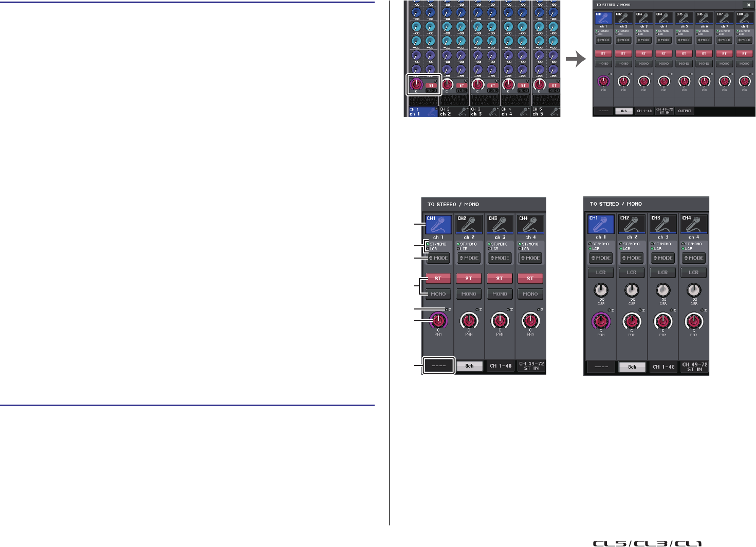Select CH2 microphone icon in window with CSR knobs
Viewport: 756px width, 547px height.
tap(632, 224)
